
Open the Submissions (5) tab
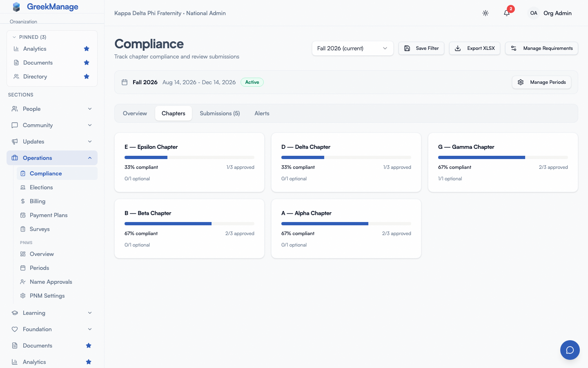click(220, 113)
